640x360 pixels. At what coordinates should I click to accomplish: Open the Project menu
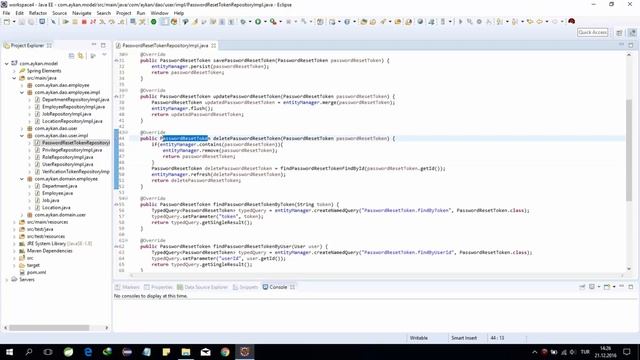124,13
